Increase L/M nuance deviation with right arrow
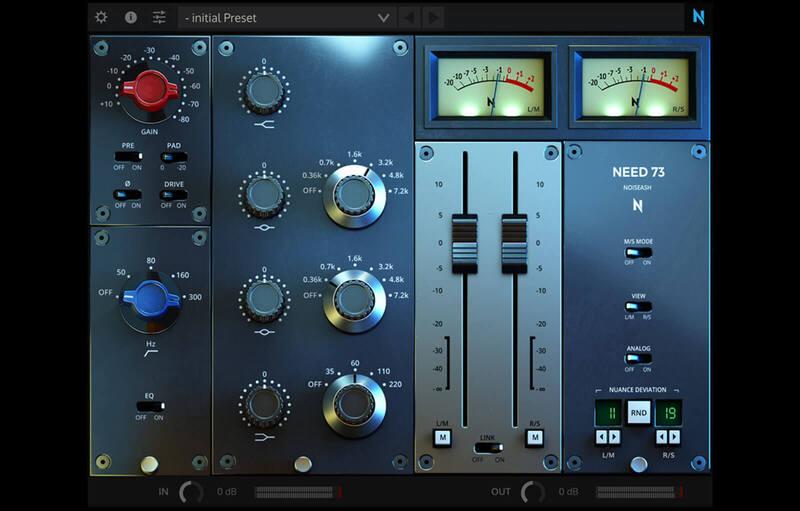 pos(615,437)
